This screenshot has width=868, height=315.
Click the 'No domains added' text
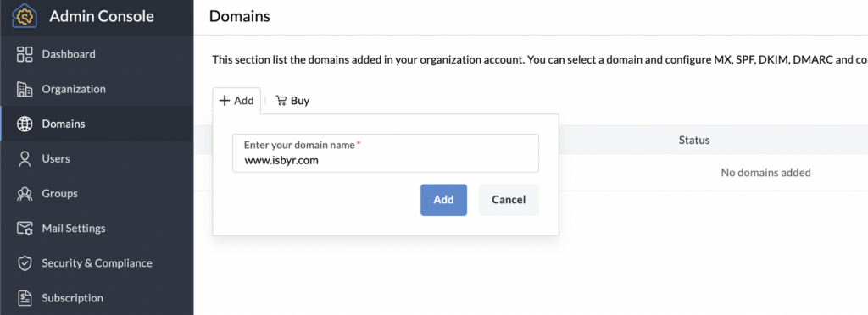coord(765,173)
